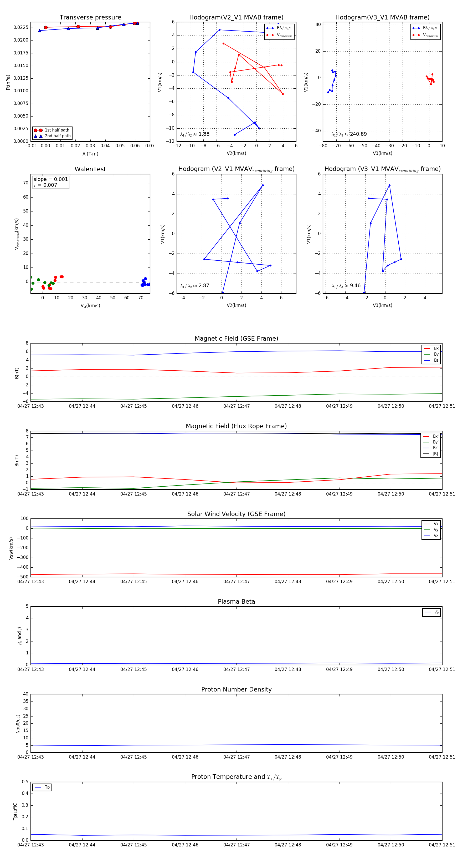Click the Bx' legend entry in Flux Rope plot
Viewport: 473px width, 868px height.
click(431, 436)
